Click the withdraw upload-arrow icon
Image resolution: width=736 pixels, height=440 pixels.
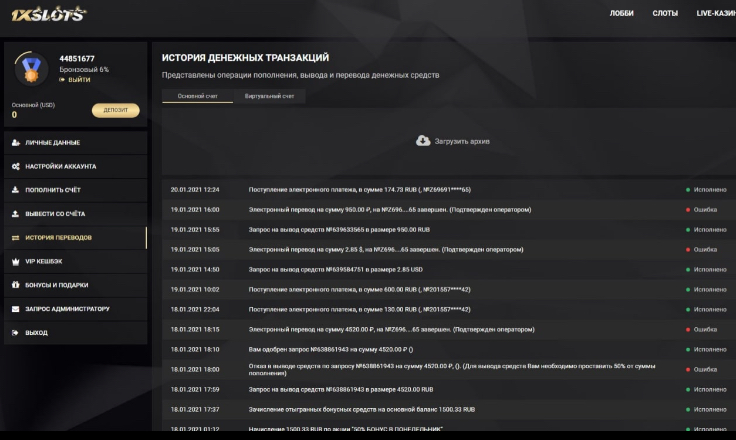[15, 214]
